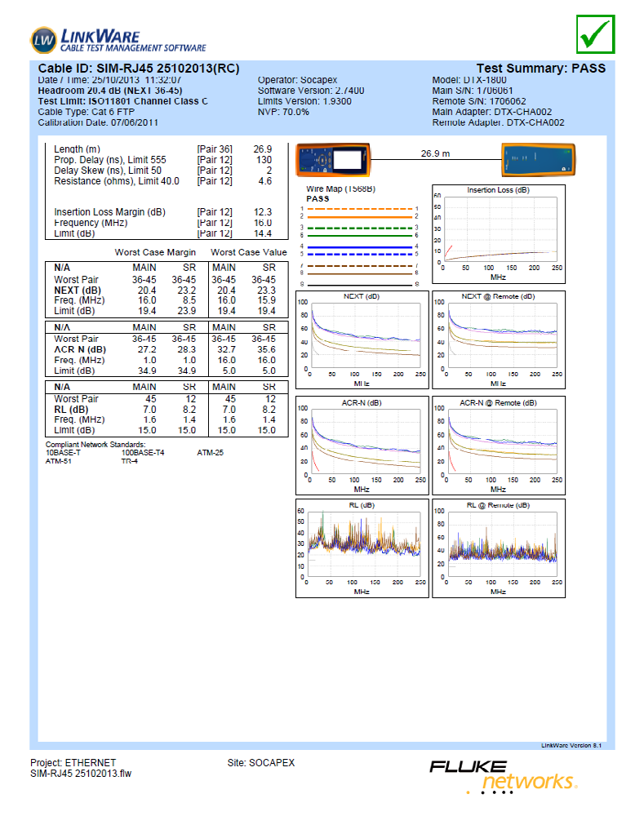Select the Wire Map T568B diagram

[x=361, y=237]
